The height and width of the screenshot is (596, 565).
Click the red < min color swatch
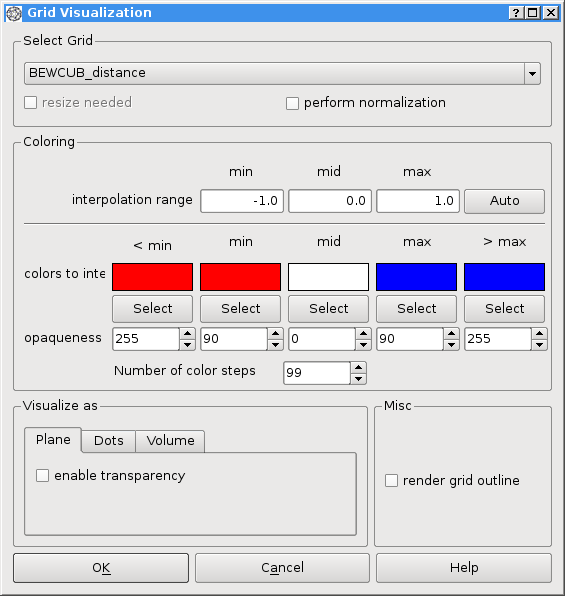pos(152,277)
